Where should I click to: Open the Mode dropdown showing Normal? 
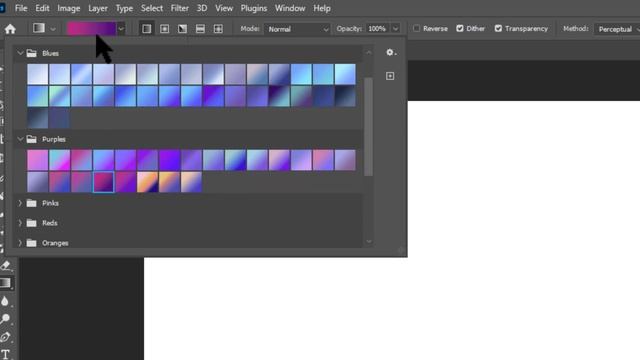point(297,29)
